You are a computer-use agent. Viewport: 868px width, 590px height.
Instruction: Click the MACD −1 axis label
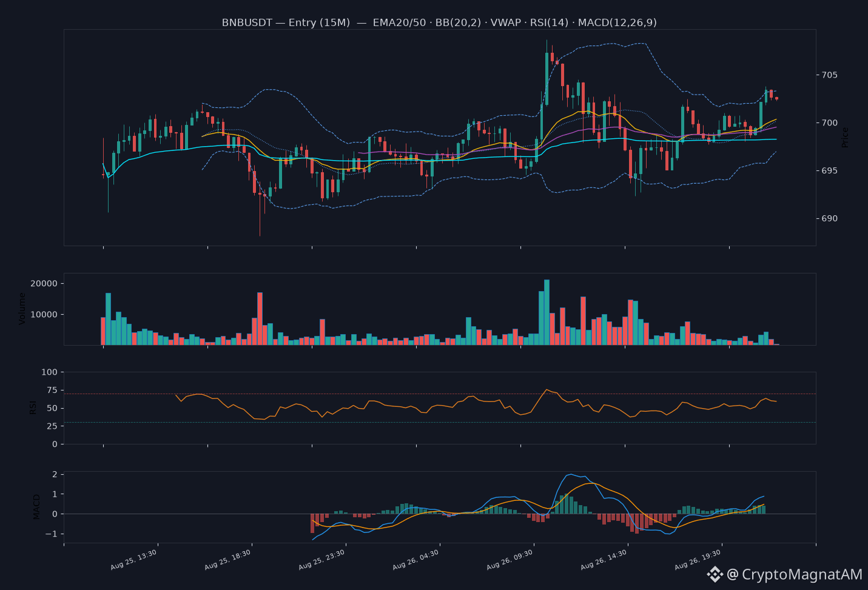51,534
